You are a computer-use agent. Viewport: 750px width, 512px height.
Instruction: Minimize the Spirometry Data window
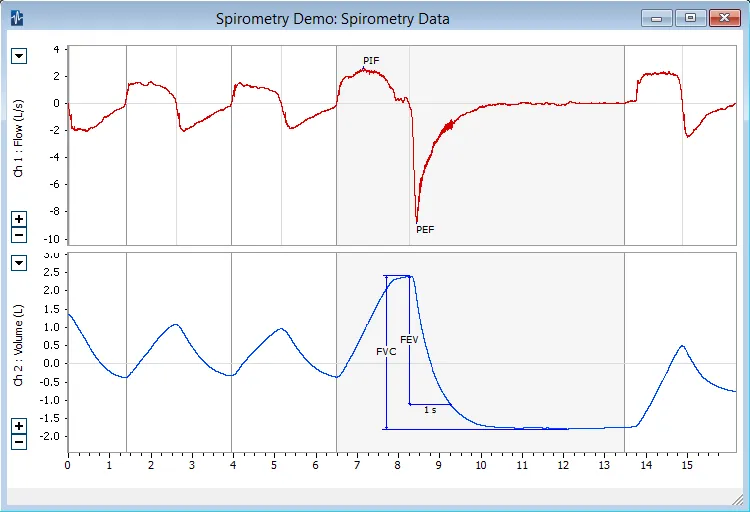[657, 18]
